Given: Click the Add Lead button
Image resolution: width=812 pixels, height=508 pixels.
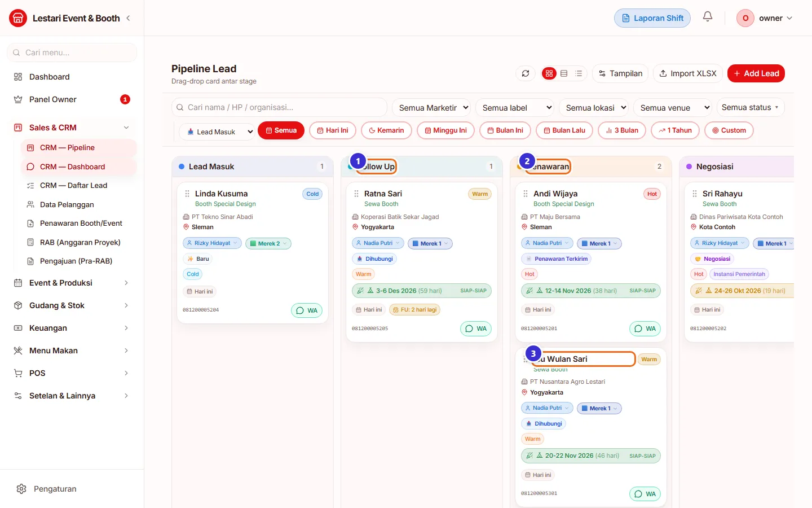Looking at the screenshot, I should click(756, 73).
